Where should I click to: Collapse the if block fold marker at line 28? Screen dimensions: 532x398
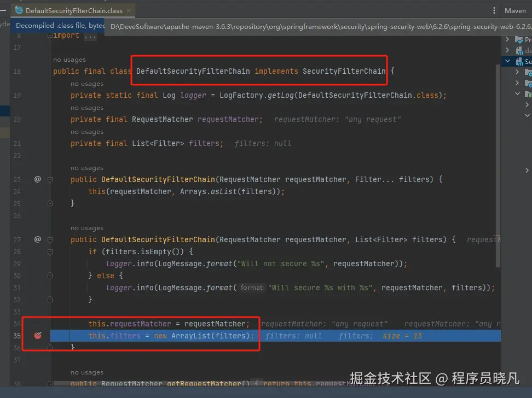(x=50, y=252)
